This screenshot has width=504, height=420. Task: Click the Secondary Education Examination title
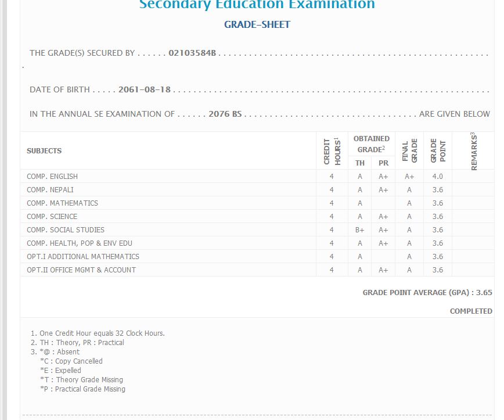[x=257, y=5]
